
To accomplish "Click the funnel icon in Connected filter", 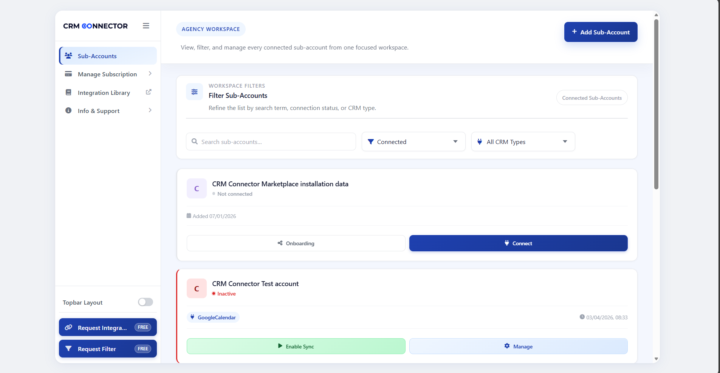I will point(371,141).
